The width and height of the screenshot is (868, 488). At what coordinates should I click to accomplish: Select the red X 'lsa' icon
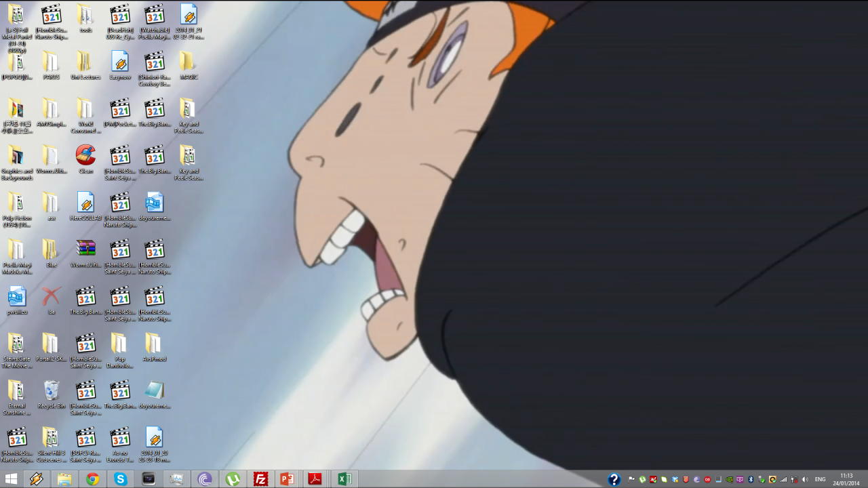coord(51,300)
